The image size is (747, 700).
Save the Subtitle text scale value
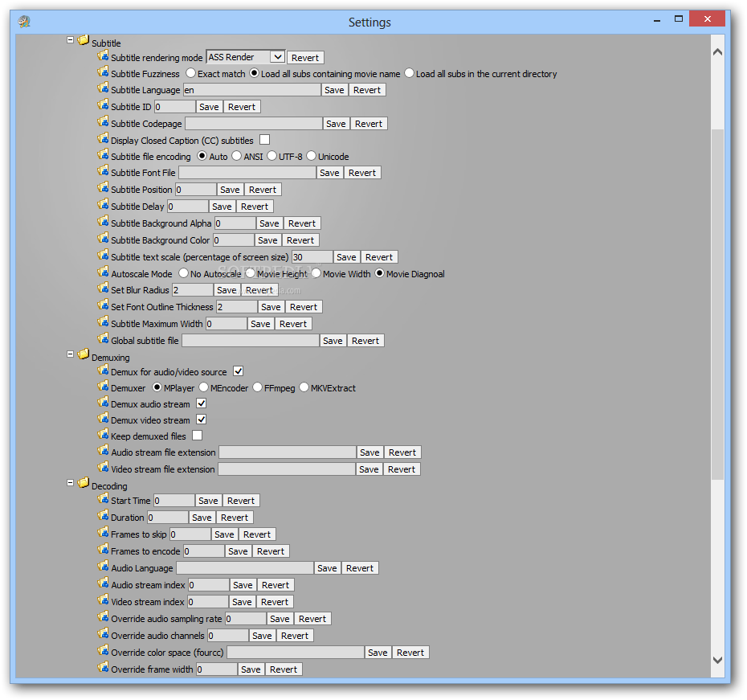(x=346, y=257)
